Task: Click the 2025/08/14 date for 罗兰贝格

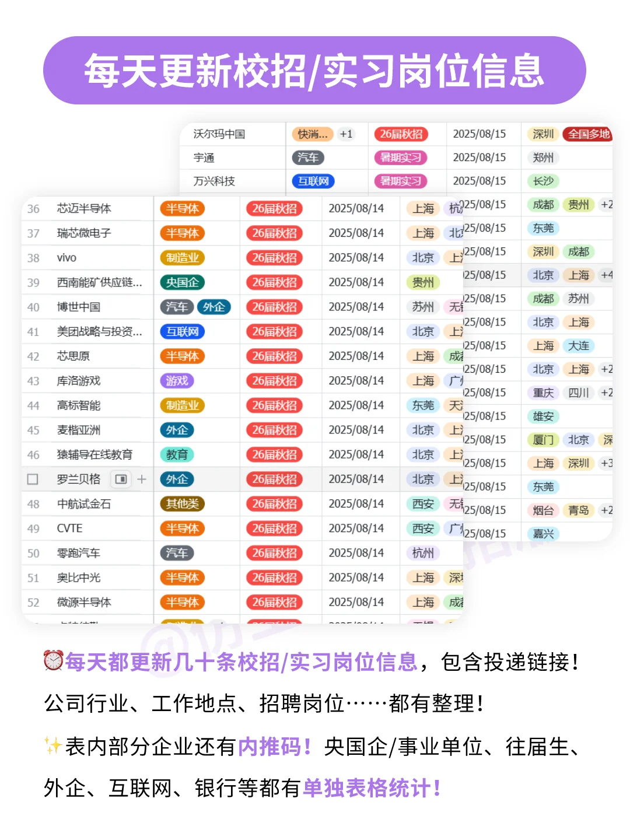Action: (x=356, y=479)
